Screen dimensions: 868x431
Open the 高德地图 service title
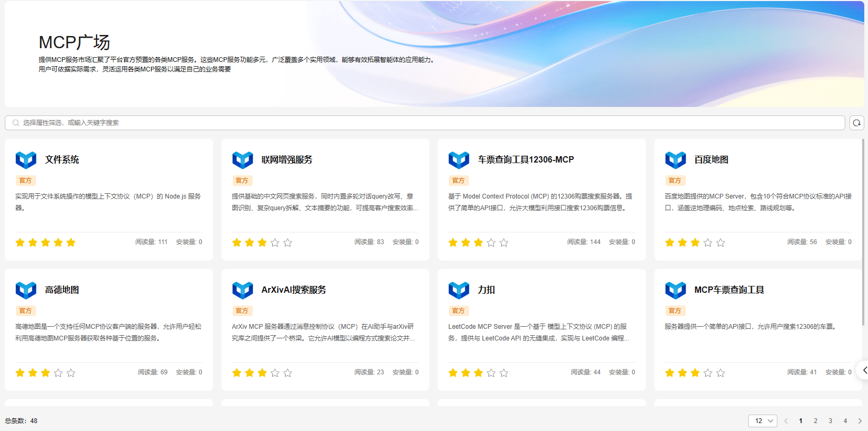coord(62,290)
